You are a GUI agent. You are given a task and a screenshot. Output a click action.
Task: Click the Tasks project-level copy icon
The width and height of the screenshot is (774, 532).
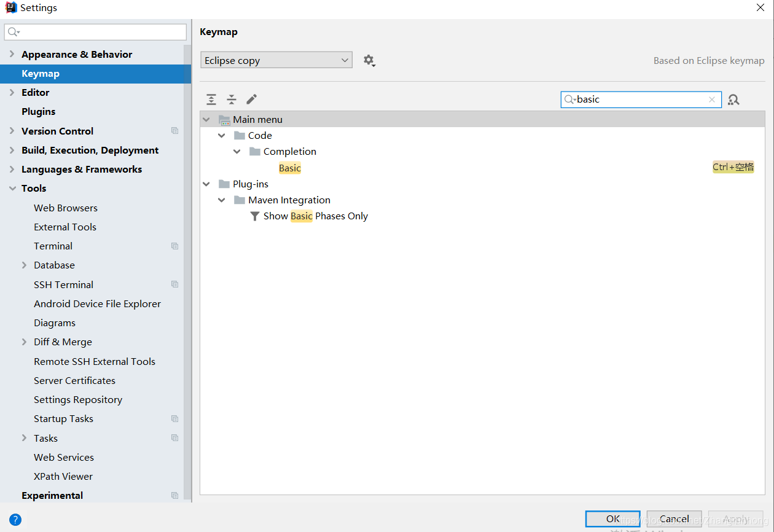point(175,438)
